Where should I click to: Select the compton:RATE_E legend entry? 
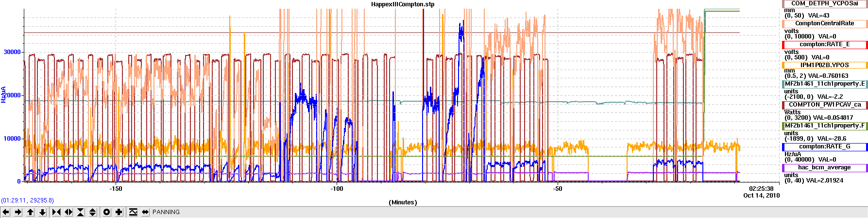pos(825,44)
